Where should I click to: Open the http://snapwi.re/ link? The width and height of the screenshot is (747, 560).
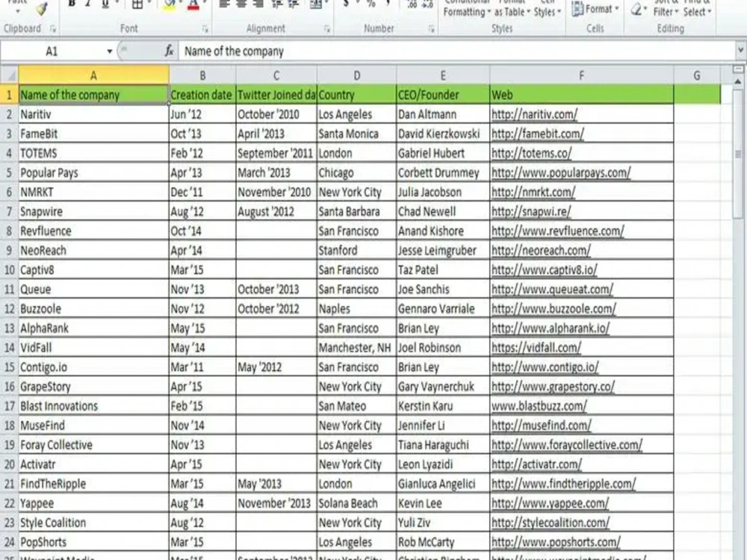pos(530,211)
